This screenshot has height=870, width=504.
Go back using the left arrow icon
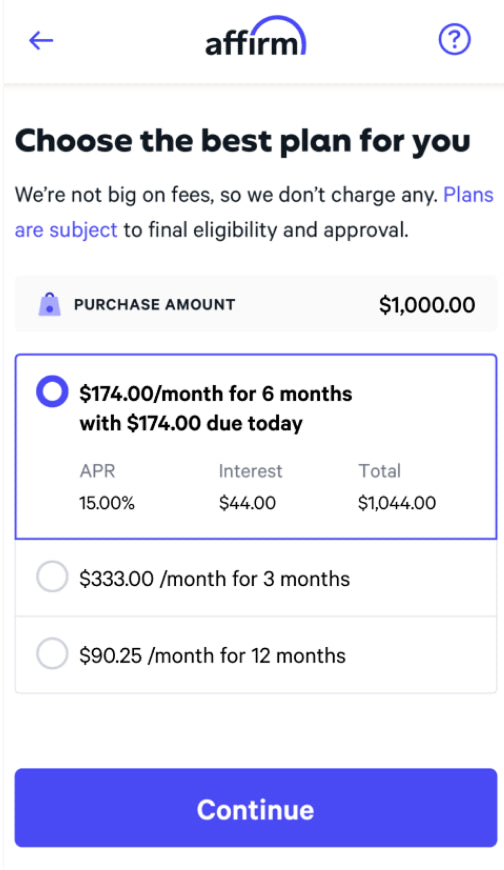[x=41, y=40]
